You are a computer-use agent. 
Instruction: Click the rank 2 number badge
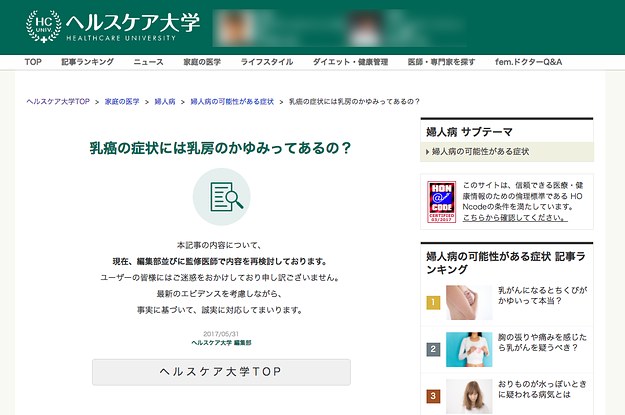(x=433, y=349)
